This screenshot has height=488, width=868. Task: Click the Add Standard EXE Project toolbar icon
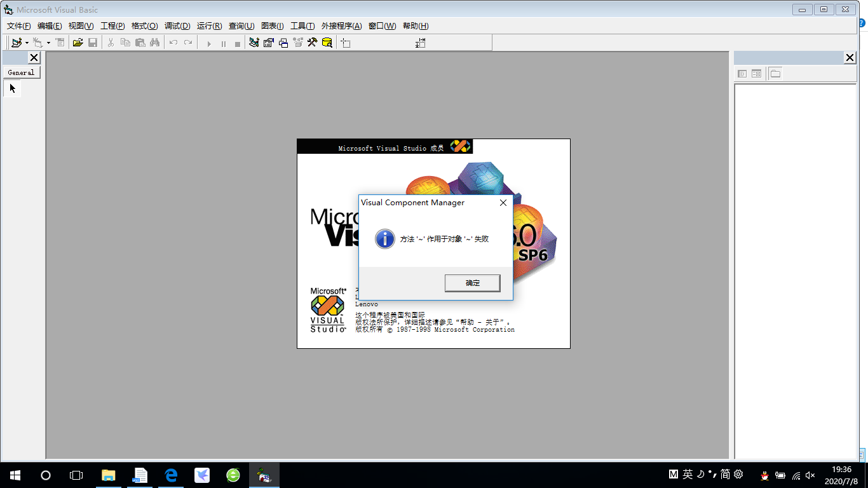tap(17, 43)
